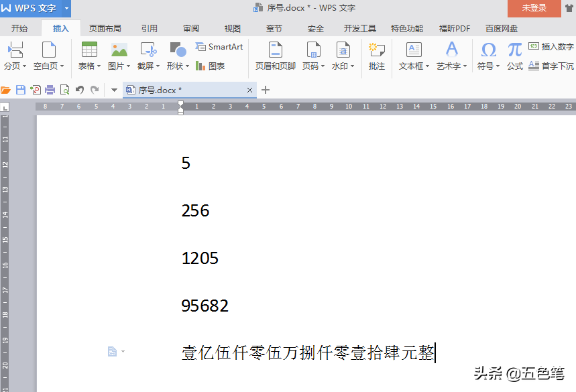576x392 pixels.
Task: Switch to the 开始 tab
Action: 19,29
